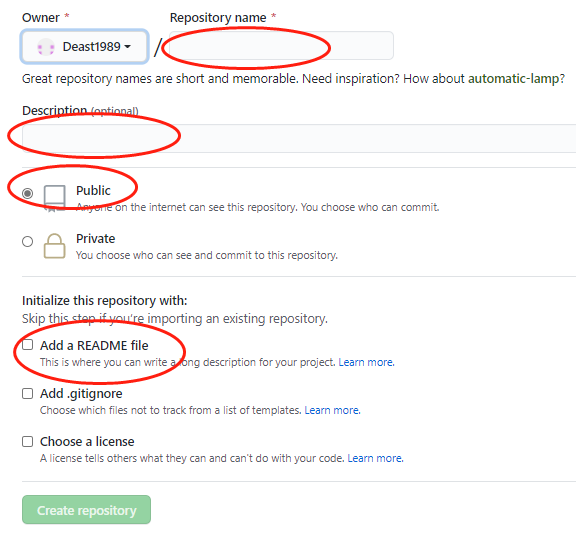The width and height of the screenshot is (576, 535).
Task: Select the Private radio button
Action: tap(27, 241)
